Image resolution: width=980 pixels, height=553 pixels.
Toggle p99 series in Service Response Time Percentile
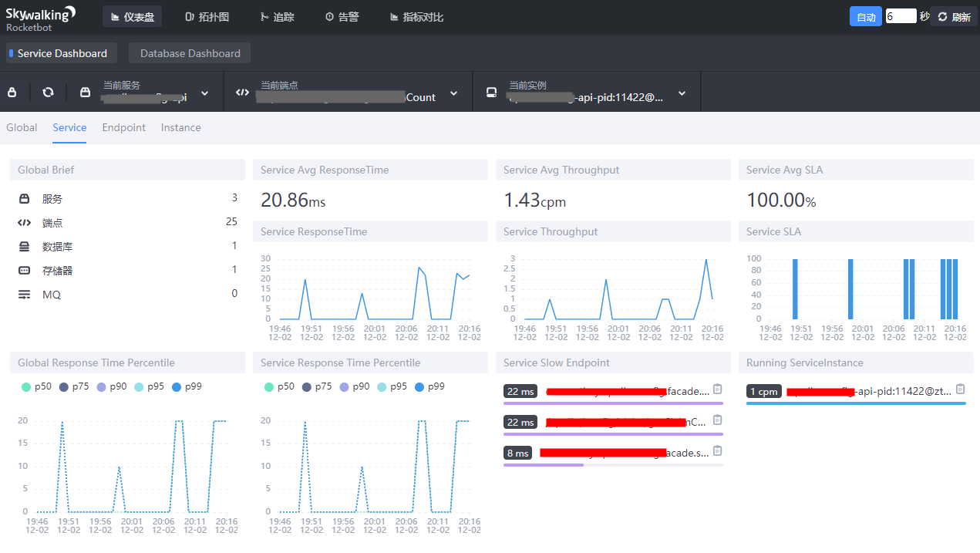coord(427,386)
